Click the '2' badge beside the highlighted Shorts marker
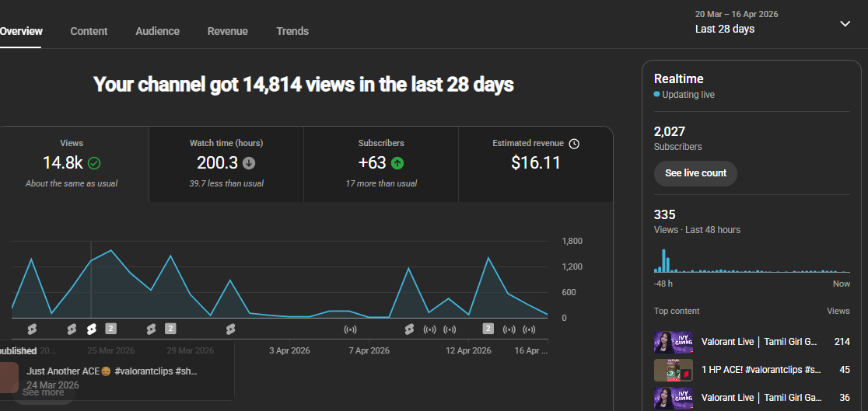868x411 pixels. [110, 329]
